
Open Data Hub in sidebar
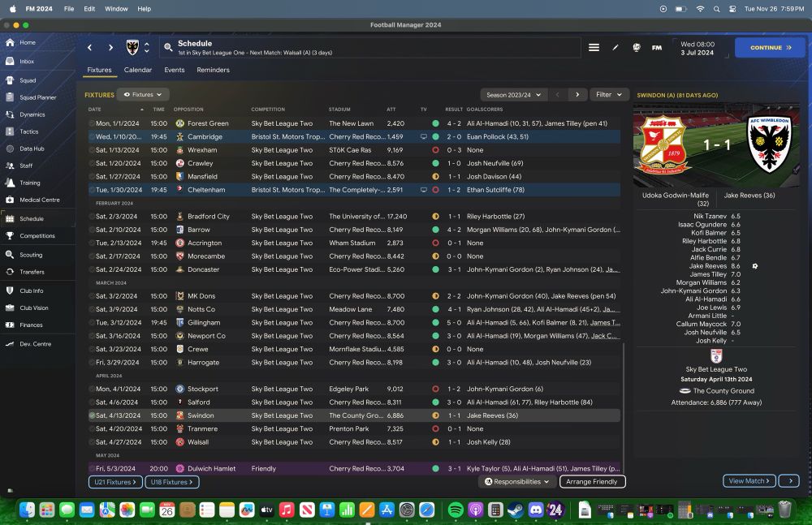pyautogui.click(x=32, y=148)
